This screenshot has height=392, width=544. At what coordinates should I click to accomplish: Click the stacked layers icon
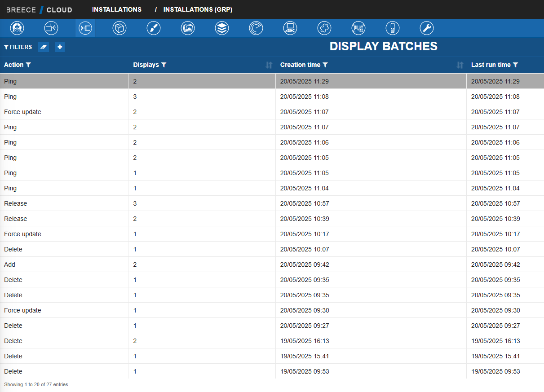coord(222,28)
